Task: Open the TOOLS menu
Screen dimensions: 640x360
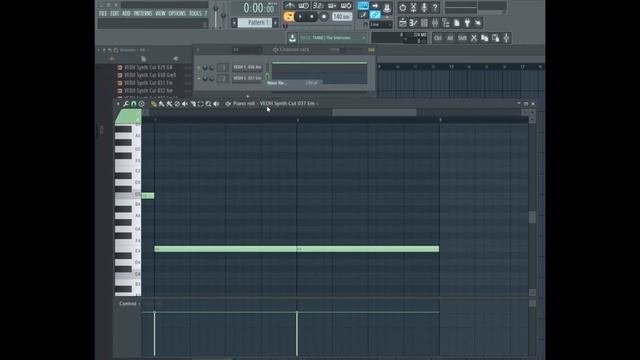Action: click(x=195, y=13)
